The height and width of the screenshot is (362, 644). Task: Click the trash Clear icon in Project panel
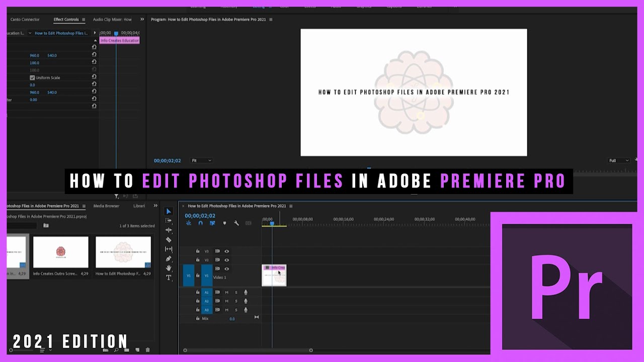pyautogui.click(x=147, y=349)
